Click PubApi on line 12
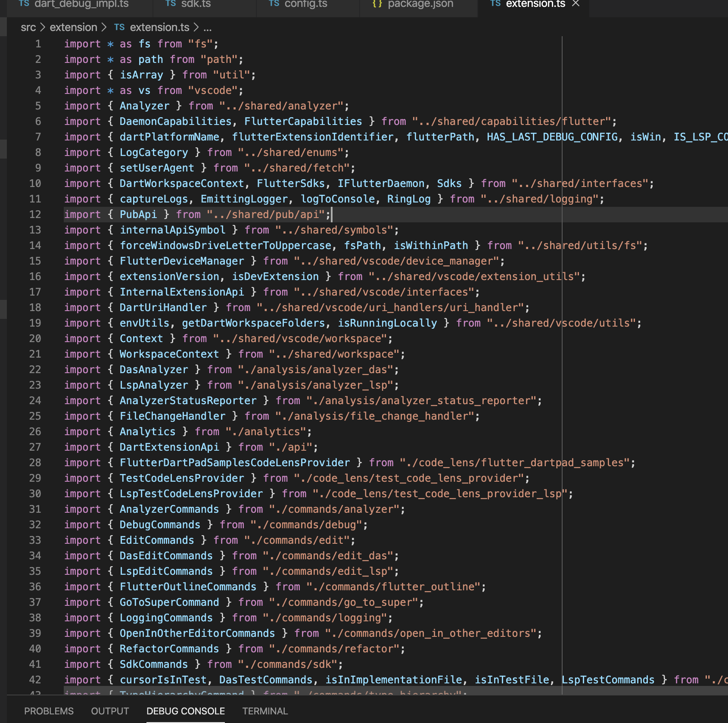 (x=139, y=215)
